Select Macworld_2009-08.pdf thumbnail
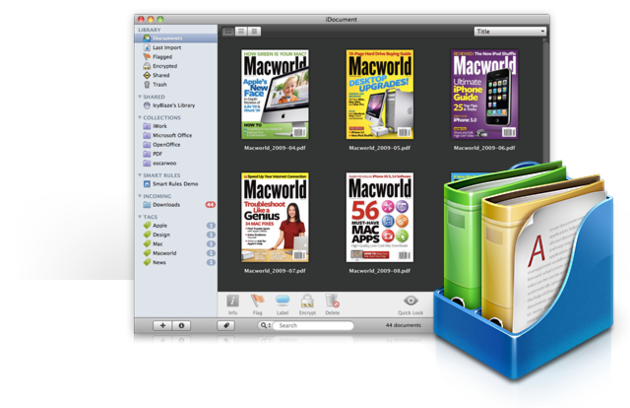Image resolution: width=630 pixels, height=408 pixels. [380, 217]
